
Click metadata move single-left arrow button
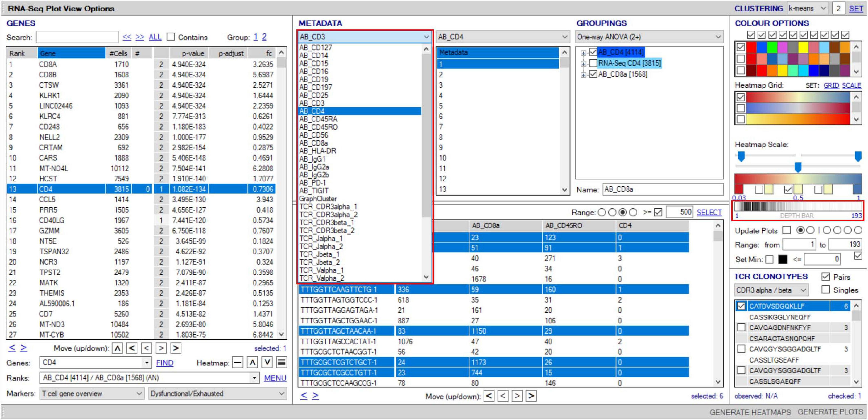503,396
